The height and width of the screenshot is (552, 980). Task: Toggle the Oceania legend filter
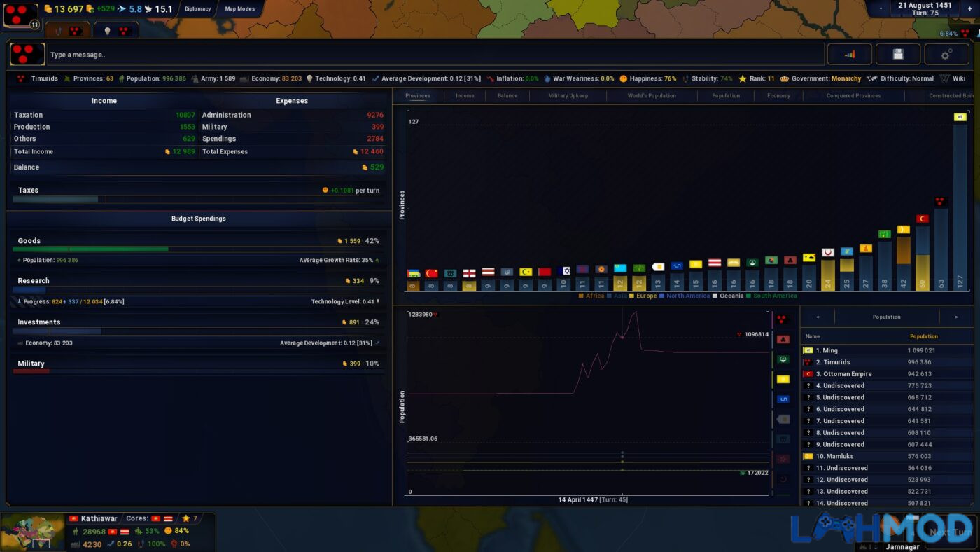tap(727, 296)
